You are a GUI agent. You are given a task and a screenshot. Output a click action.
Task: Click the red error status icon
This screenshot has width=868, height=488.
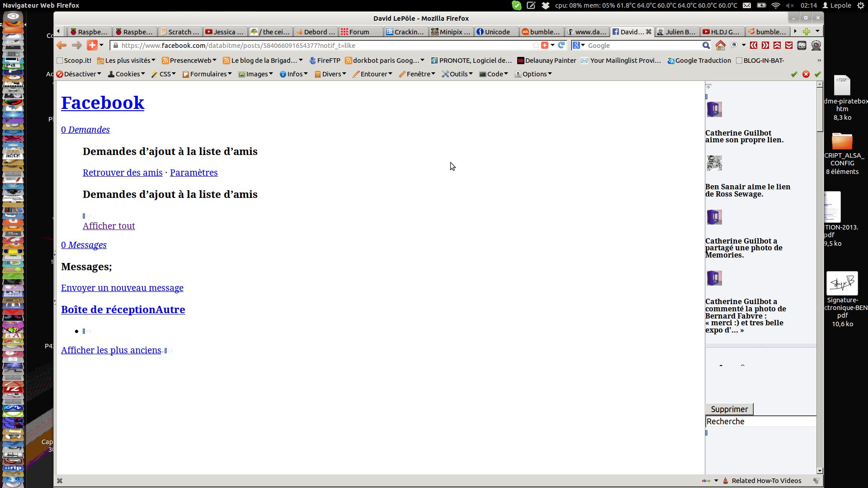[806, 74]
